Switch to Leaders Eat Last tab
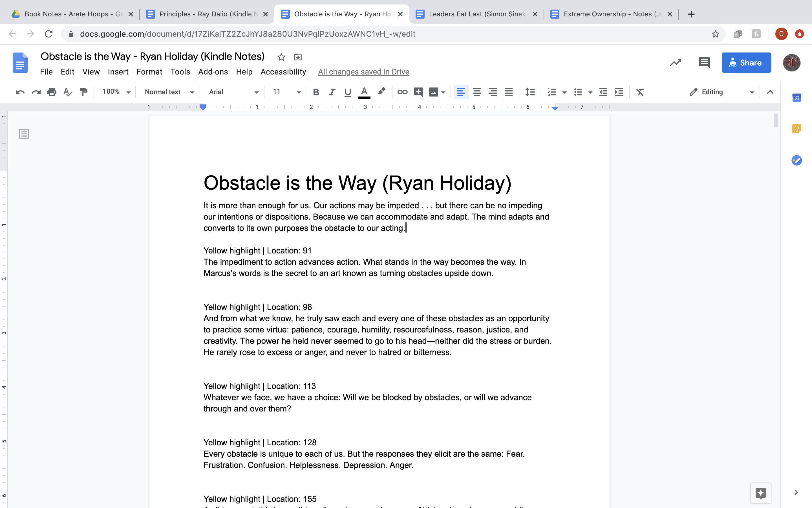 click(x=477, y=14)
